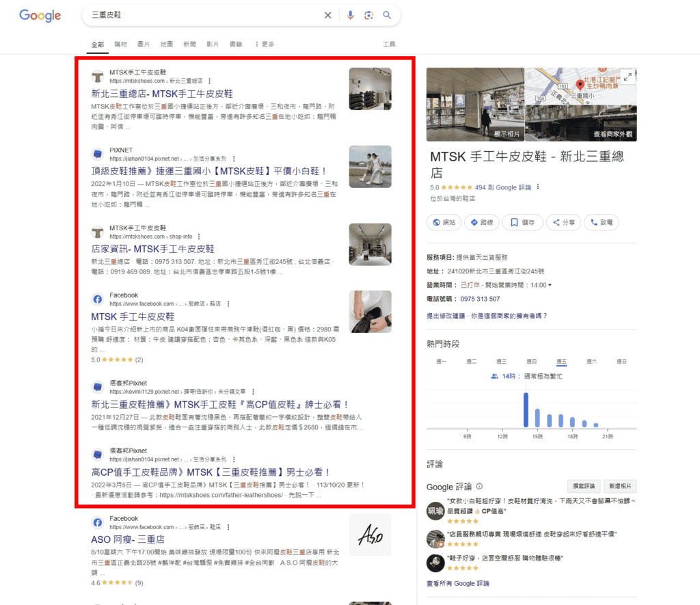Select 週五 in popular times

(562, 362)
